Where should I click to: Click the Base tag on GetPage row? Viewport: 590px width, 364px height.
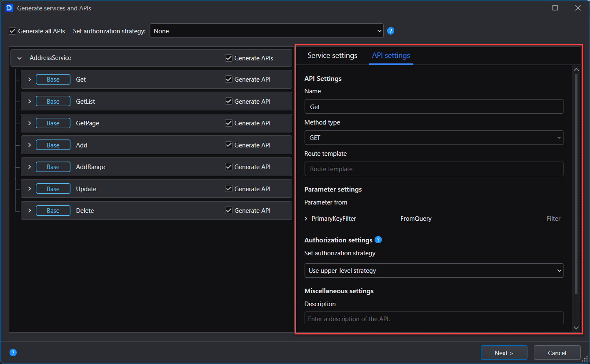tap(53, 123)
